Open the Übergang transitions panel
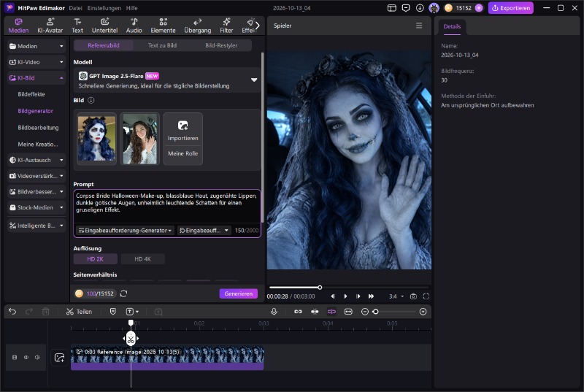Screen dimensions: 584x392 point(197,26)
